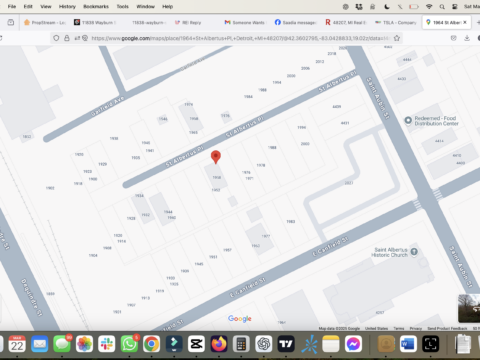480x360 pixels.
Task: Open the Bookmarks menu
Action: click(x=96, y=6)
